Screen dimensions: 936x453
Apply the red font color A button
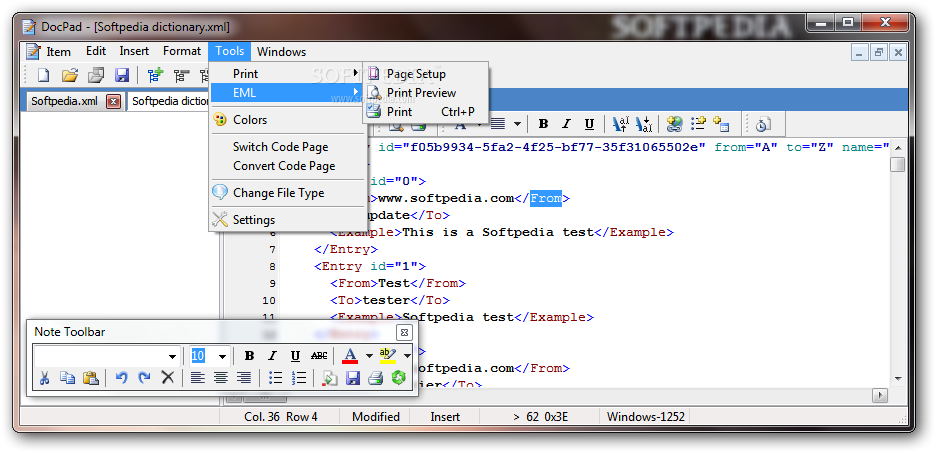pyautogui.click(x=350, y=356)
